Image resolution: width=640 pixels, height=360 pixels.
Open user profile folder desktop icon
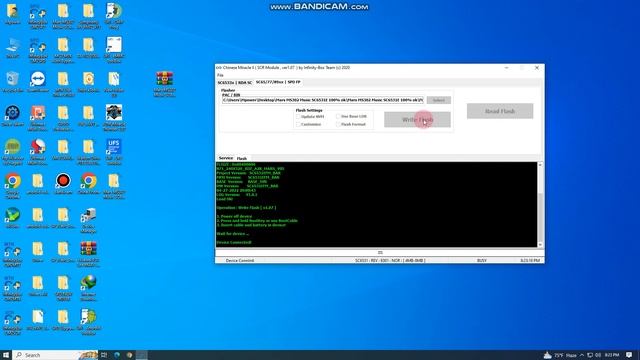(x=13, y=14)
